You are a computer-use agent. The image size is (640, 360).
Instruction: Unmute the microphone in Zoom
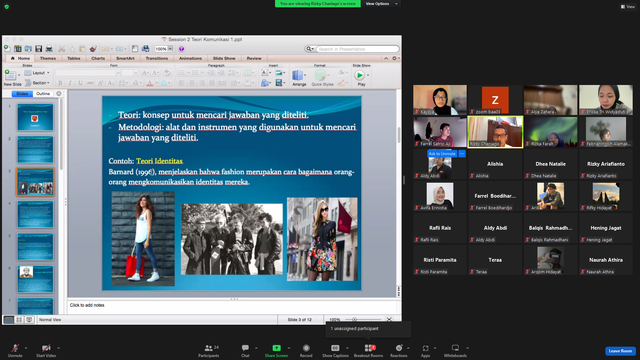(15, 350)
